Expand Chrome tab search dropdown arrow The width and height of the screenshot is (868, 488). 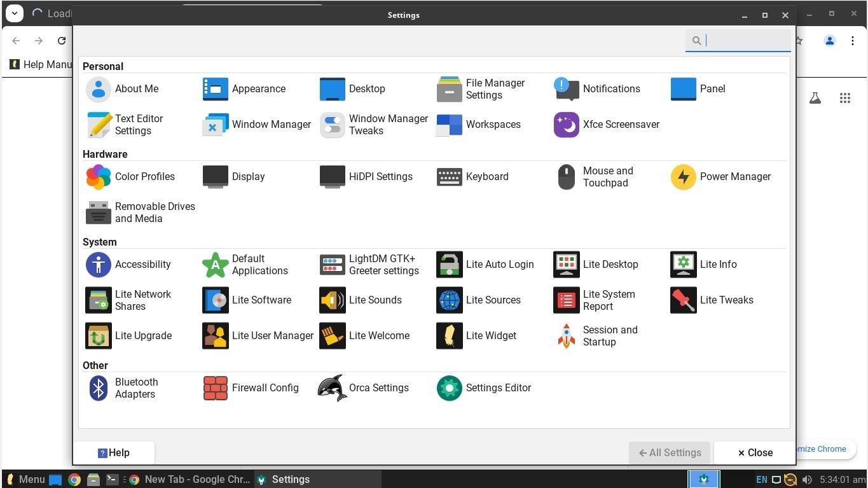tap(14, 13)
